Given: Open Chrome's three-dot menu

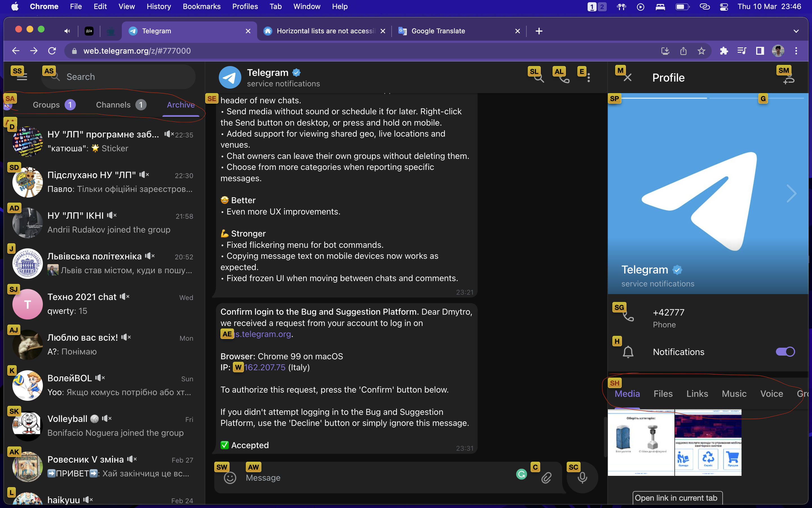Looking at the screenshot, I should pyautogui.click(x=796, y=51).
